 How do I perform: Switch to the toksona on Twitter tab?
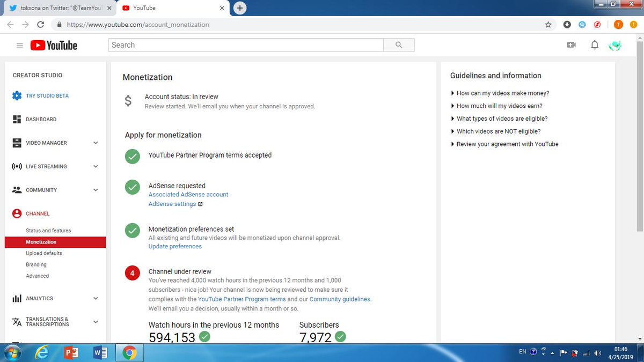60,8
